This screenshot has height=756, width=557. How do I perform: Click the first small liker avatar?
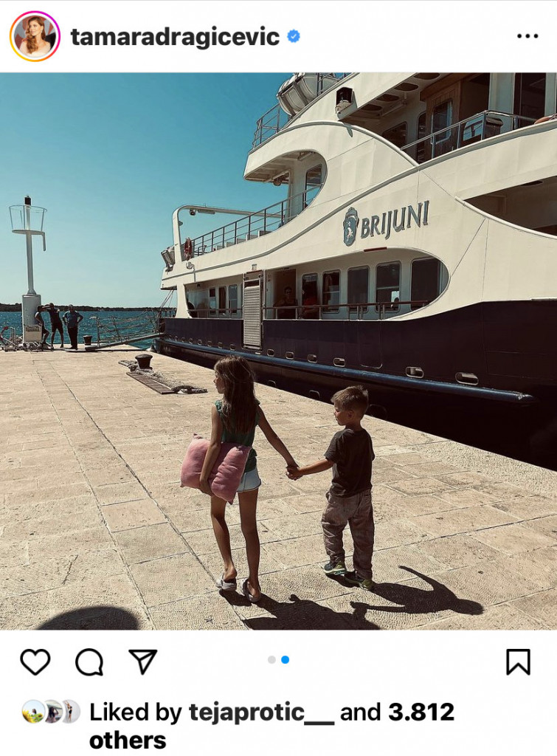click(x=32, y=712)
